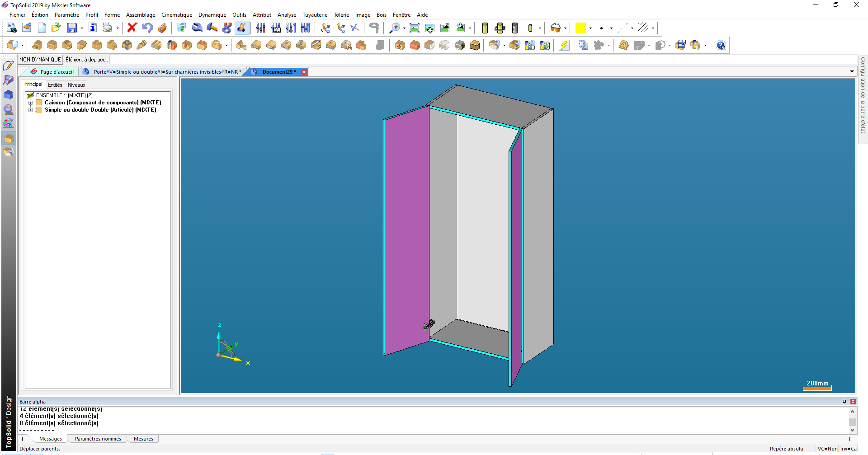Click the yellow color swatch
This screenshot has height=455, width=868.
click(580, 28)
